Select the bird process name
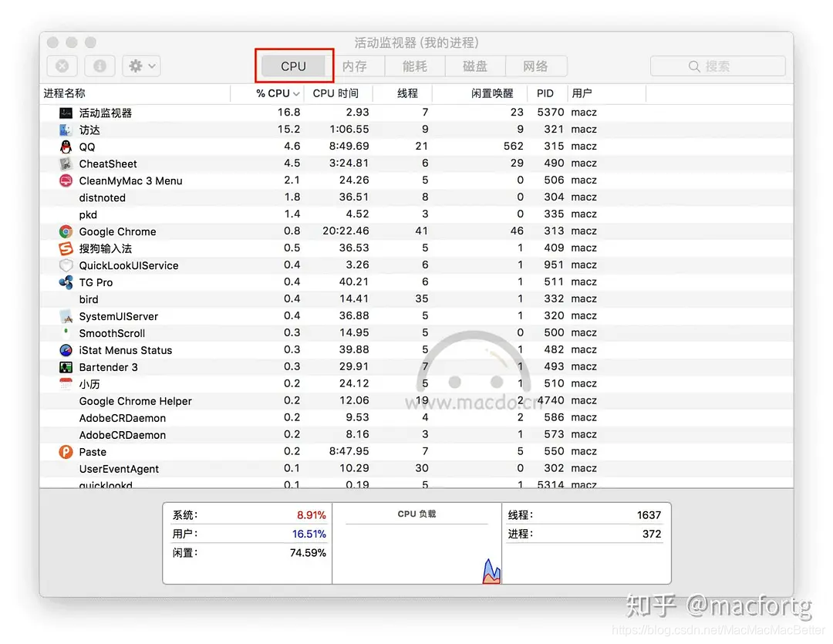 pos(89,299)
